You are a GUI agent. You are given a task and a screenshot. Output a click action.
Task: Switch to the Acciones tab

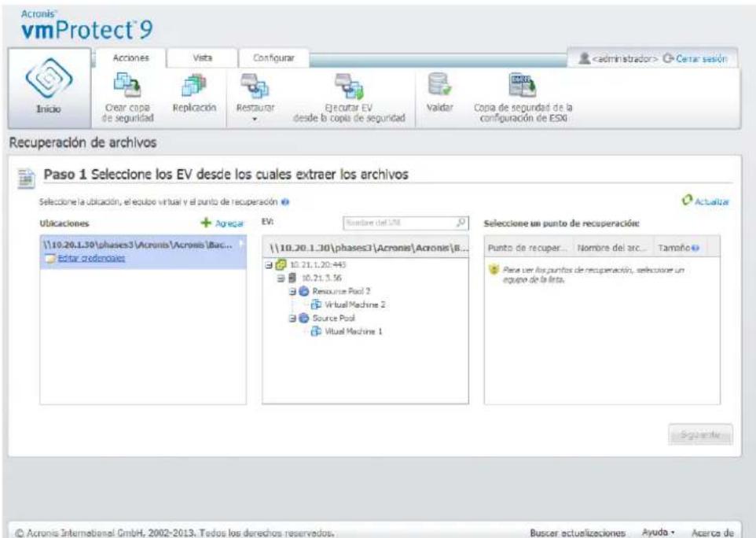(x=130, y=58)
